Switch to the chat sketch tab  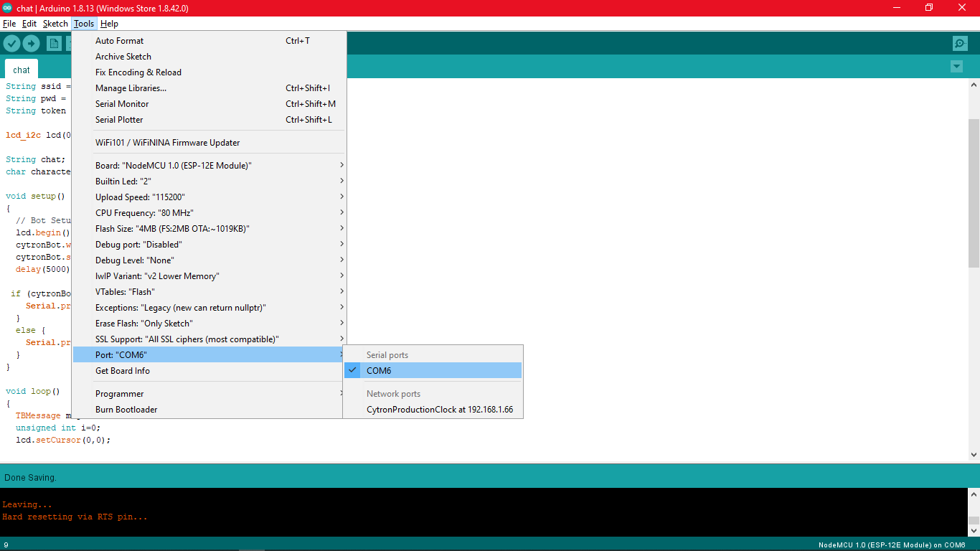22,70
